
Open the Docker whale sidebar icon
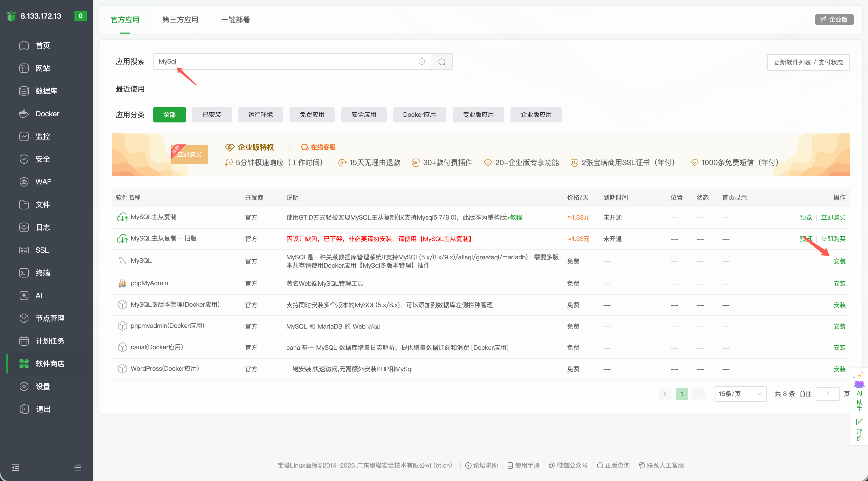(24, 113)
